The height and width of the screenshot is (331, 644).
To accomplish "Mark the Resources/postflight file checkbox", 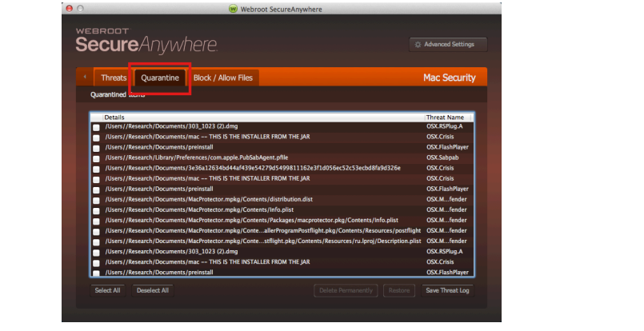I will point(96,231).
